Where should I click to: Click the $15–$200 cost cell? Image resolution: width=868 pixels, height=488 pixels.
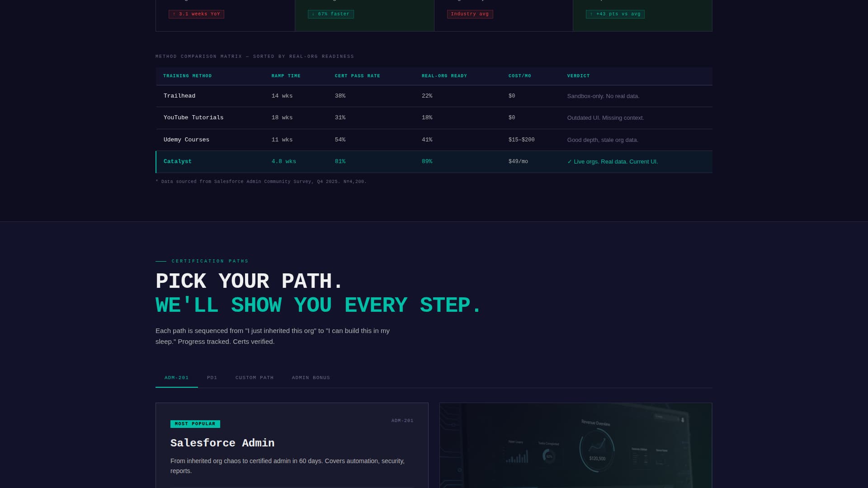tap(521, 140)
